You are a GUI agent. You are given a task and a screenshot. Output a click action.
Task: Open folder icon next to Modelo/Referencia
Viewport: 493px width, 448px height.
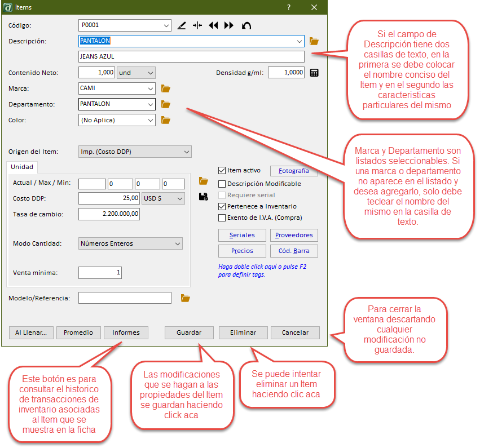click(x=185, y=298)
